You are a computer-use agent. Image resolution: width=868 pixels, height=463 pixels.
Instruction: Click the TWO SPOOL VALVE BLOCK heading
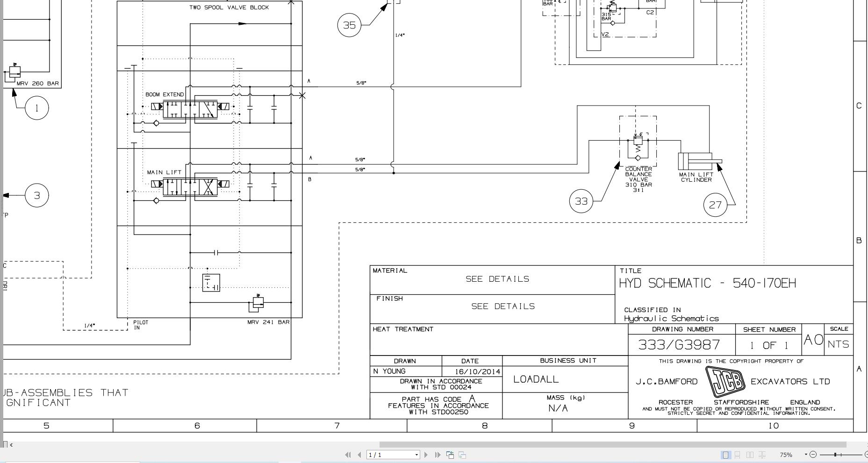click(x=229, y=7)
